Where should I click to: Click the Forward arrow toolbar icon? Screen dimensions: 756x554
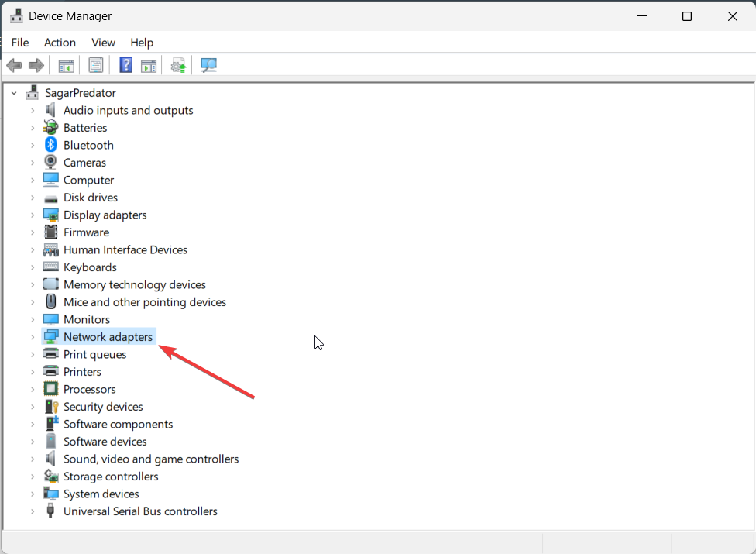coord(36,65)
